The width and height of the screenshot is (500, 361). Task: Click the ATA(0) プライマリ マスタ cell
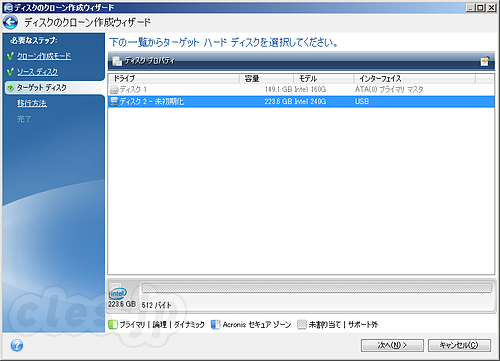pos(389,89)
